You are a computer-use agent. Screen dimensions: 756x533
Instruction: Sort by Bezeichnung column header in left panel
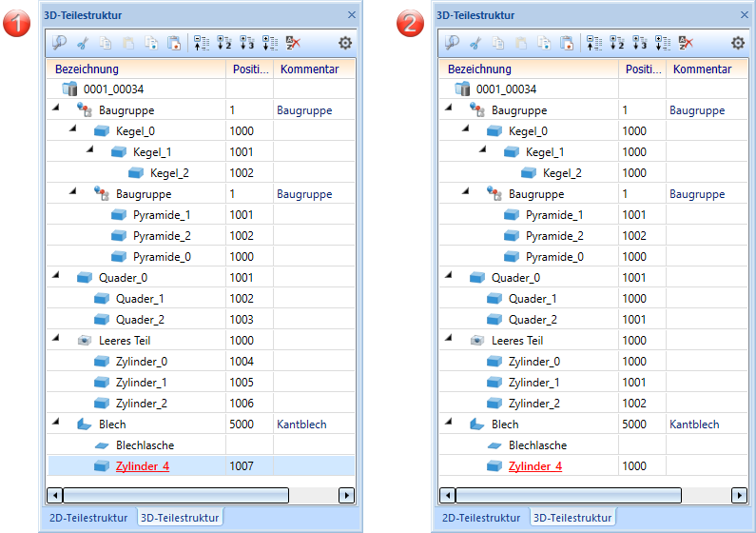(136, 69)
